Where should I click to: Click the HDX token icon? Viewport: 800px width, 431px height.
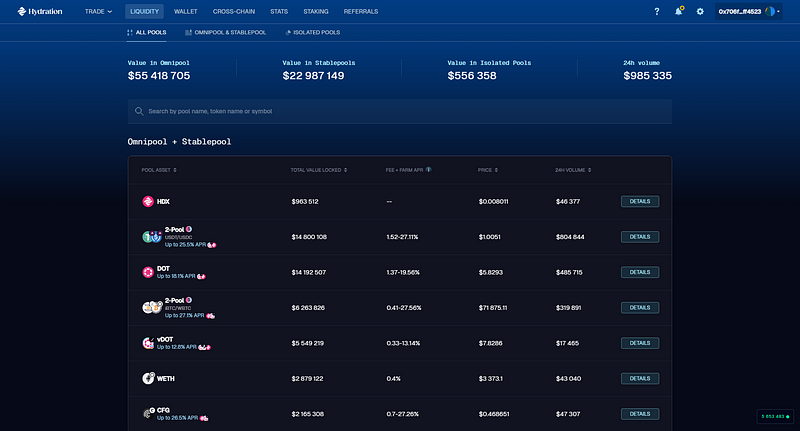[x=148, y=201]
